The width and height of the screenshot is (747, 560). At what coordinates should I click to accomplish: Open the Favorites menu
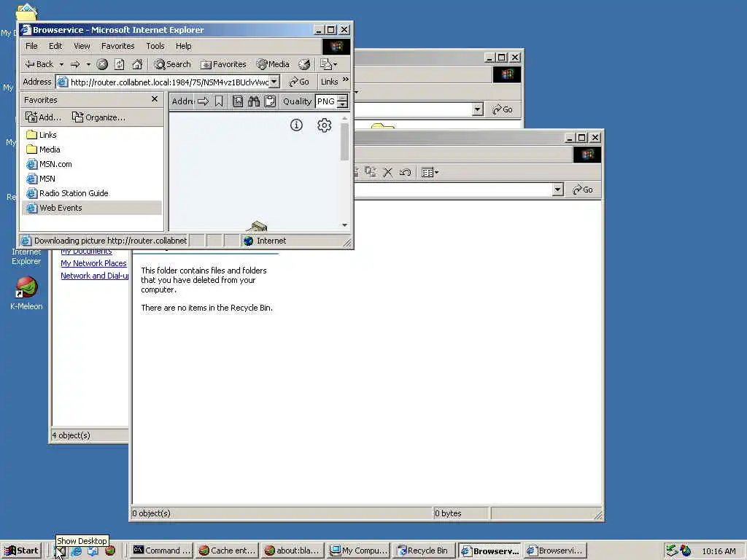click(117, 46)
